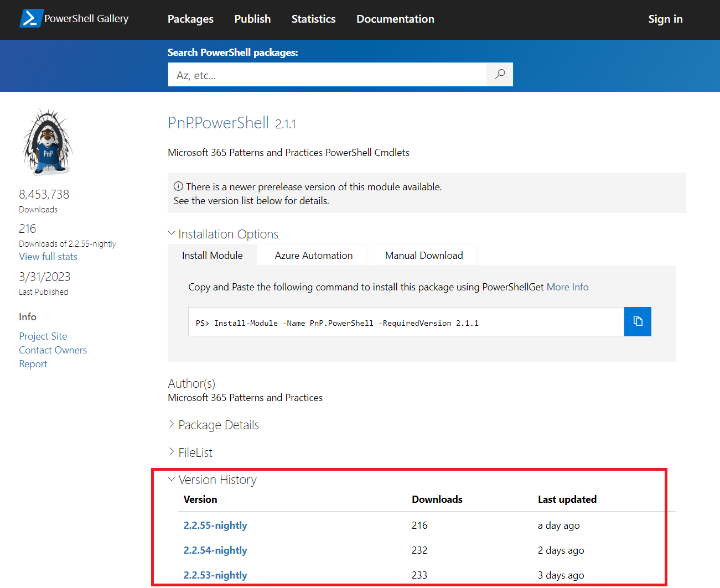Open the Documentation menu item

click(395, 19)
